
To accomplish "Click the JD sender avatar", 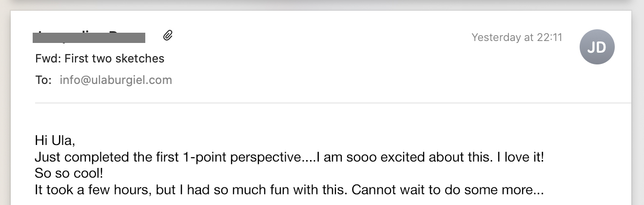I will coord(597,47).
